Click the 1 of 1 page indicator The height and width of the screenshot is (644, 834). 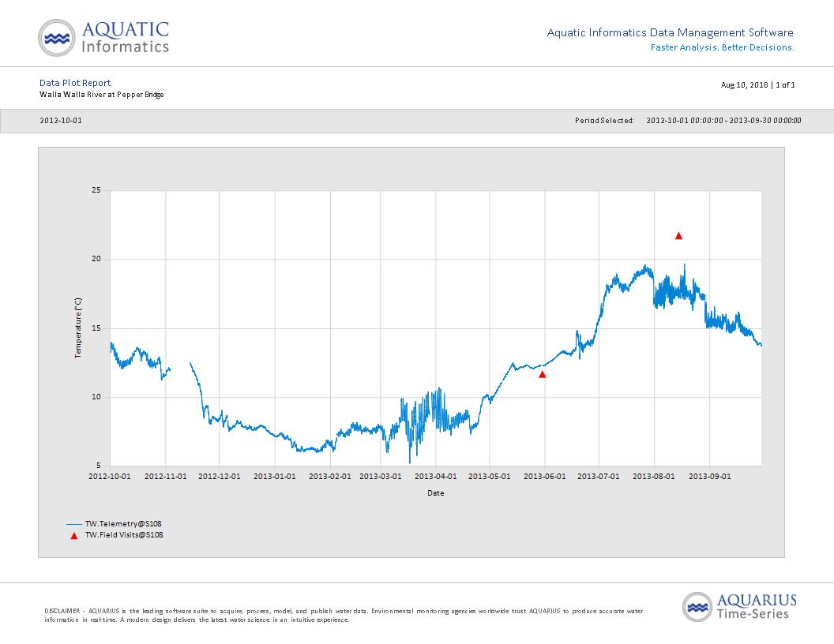(785, 85)
